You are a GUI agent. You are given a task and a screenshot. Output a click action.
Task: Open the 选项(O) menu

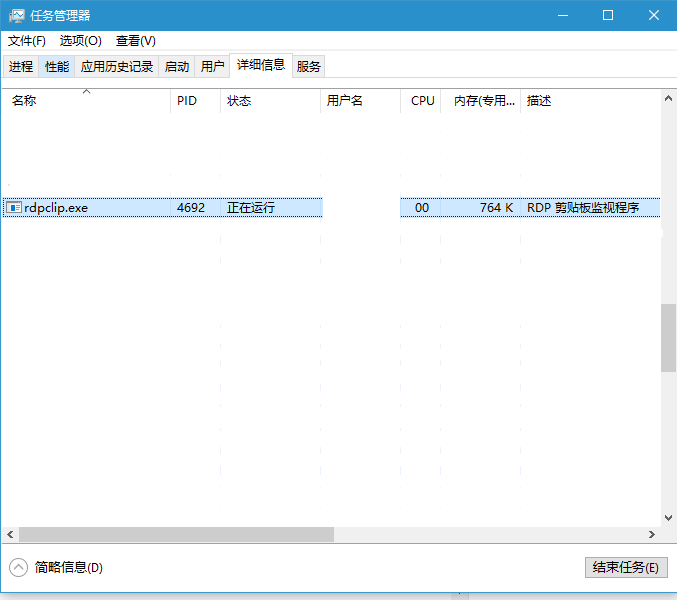(x=81, y=41)
